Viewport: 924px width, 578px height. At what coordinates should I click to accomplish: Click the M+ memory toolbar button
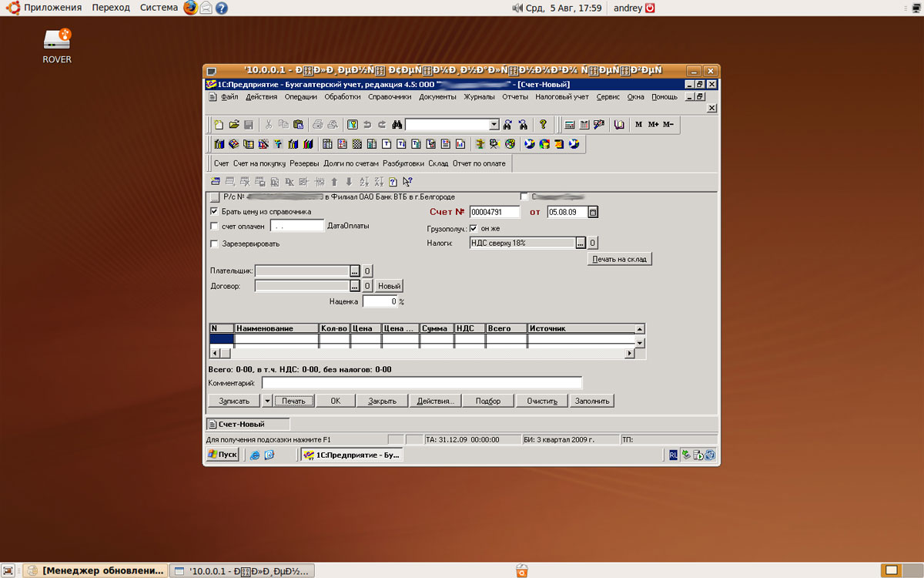click(x=653, y=125)
